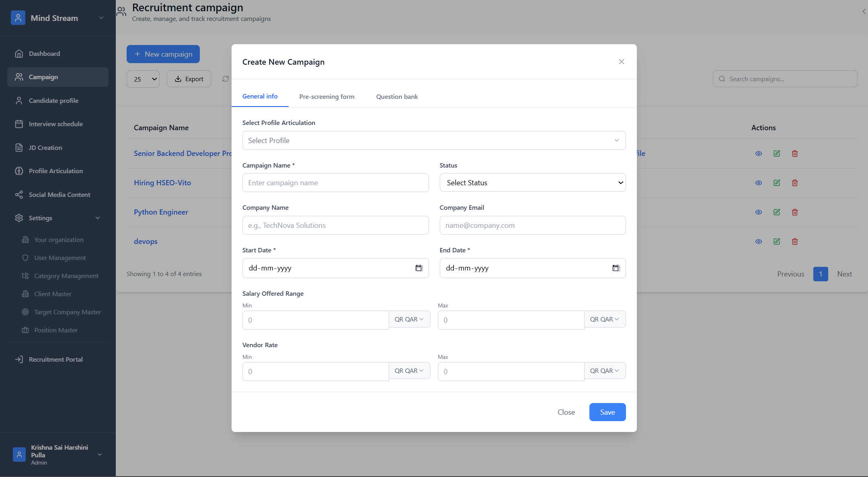This screenshot has height=477, width=868.
Task: Open Salary Min QR QAR currency dropdown
Action: (x=409, y=319)
